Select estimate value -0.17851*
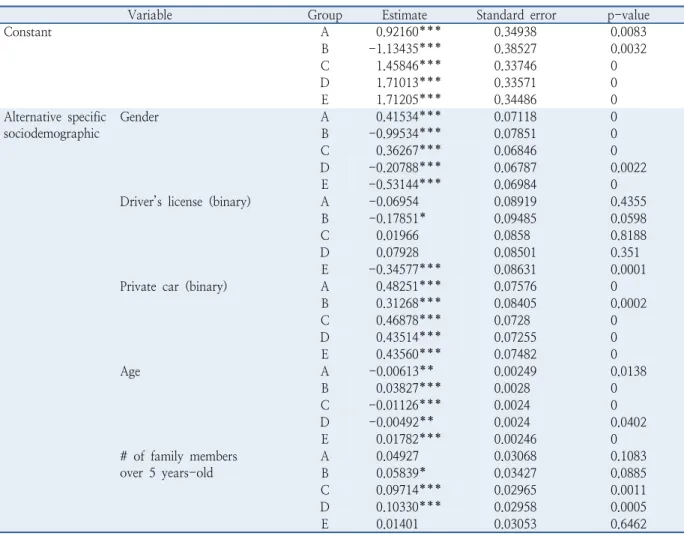The width and height of the screenshot is (684, 536). 397,218
